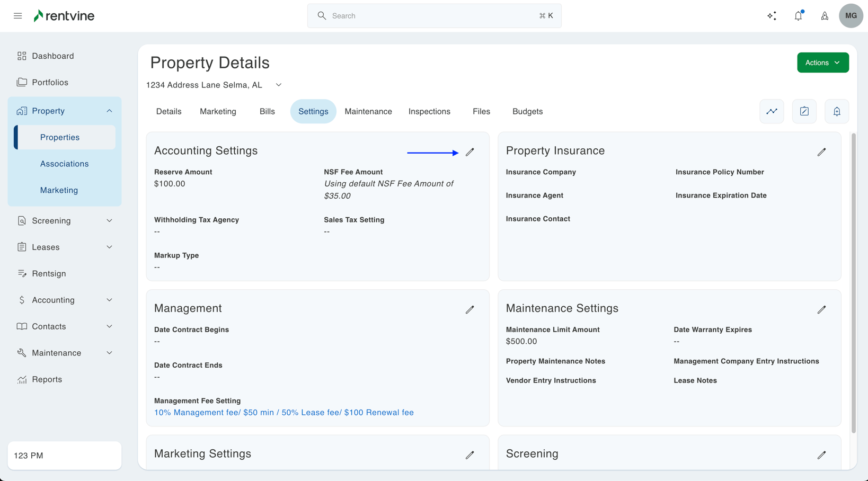Viewport: 868px width, 481px height.
Task: Switch to the Details tab
Action: [169, 111]
